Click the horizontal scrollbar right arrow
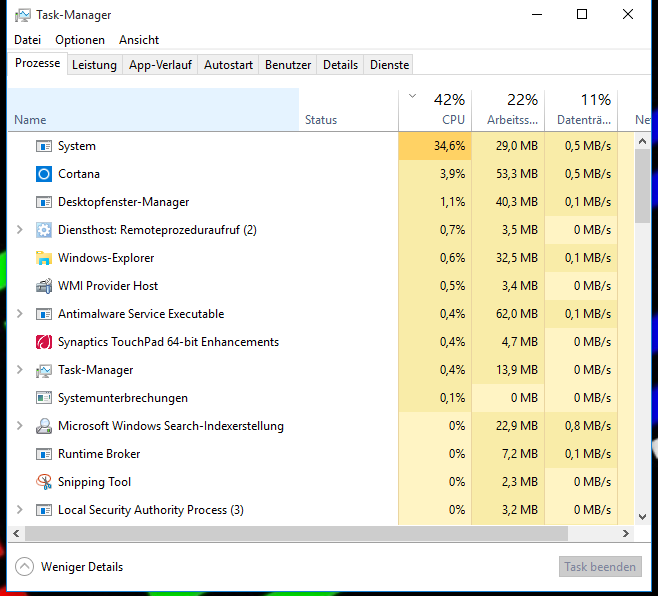 [x=626, y=533]
